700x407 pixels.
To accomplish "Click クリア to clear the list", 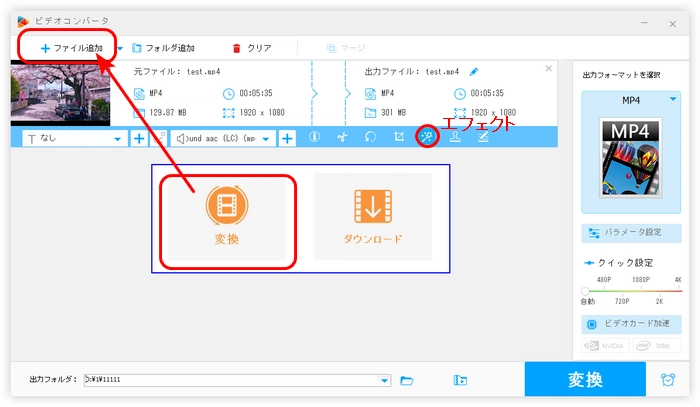I will coord(251,47).
